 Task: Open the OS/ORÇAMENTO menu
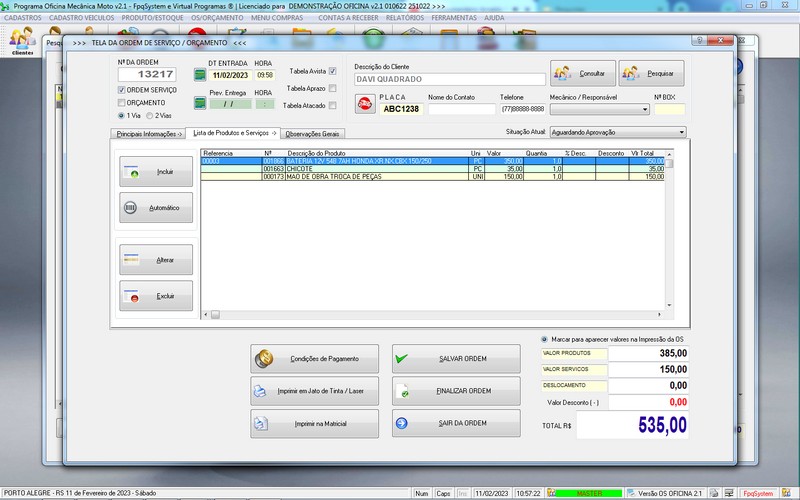click(217, 17)
